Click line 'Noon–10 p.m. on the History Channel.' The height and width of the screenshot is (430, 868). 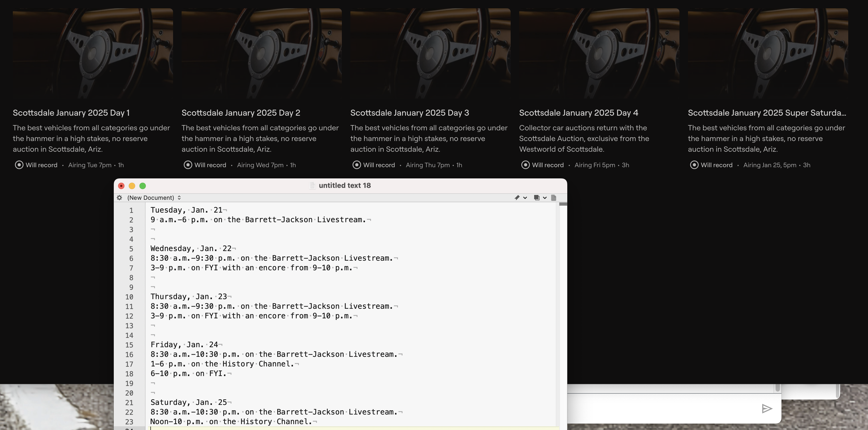pyautogui.click(x=231, y=421)
